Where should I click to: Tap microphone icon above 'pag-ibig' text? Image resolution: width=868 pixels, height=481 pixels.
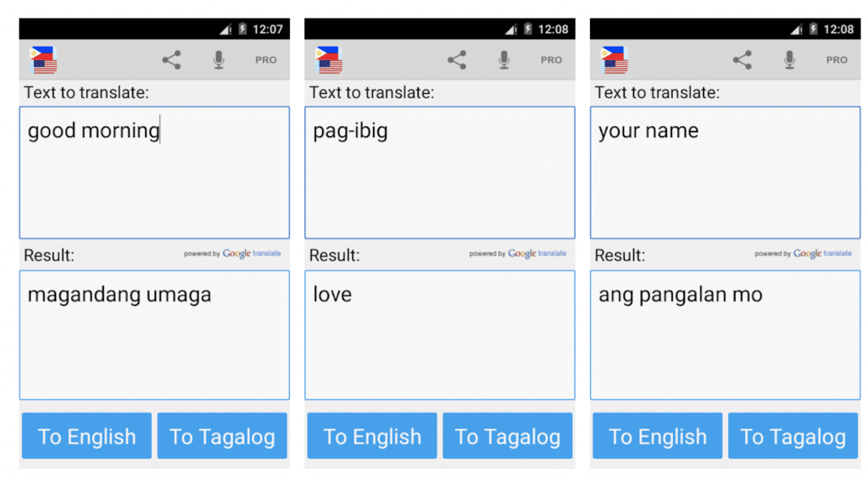point(504,60)
